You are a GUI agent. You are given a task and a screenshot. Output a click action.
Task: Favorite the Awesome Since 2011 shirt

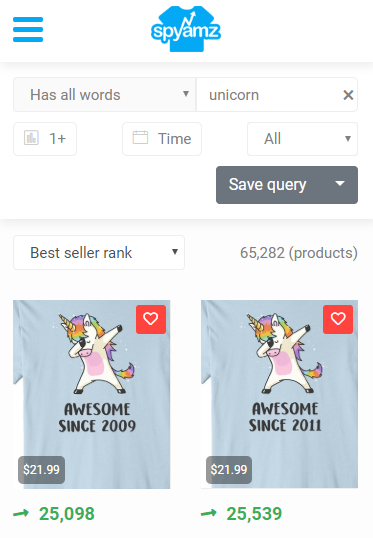pos(338,319)
